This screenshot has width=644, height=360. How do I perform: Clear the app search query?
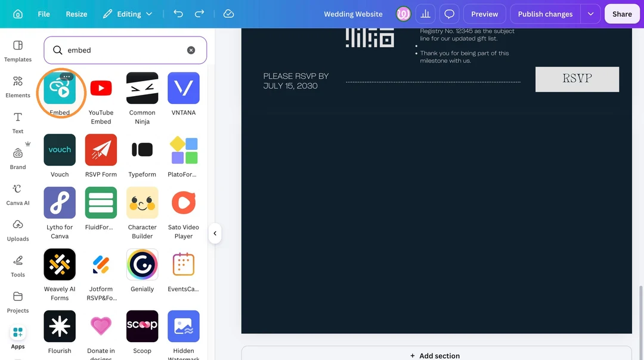[x=191, y=50]
